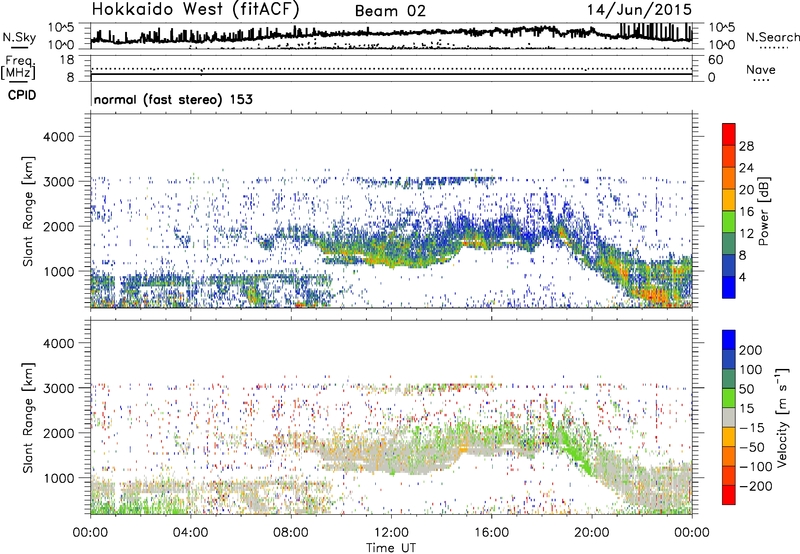This screenshot has height=554, width=800.
Task: Click the 'Velocity [m s-1]' colorbar label
Action: [783, 417]
